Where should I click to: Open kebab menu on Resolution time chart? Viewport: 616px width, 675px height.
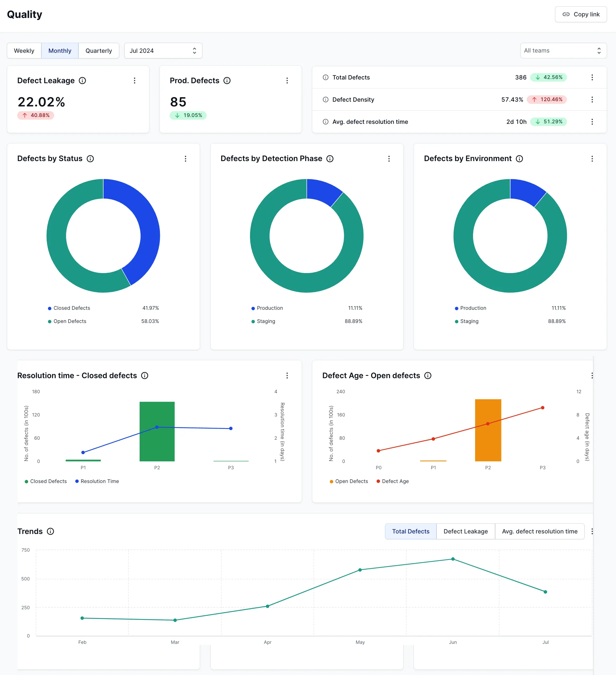[x=287, y=376]
